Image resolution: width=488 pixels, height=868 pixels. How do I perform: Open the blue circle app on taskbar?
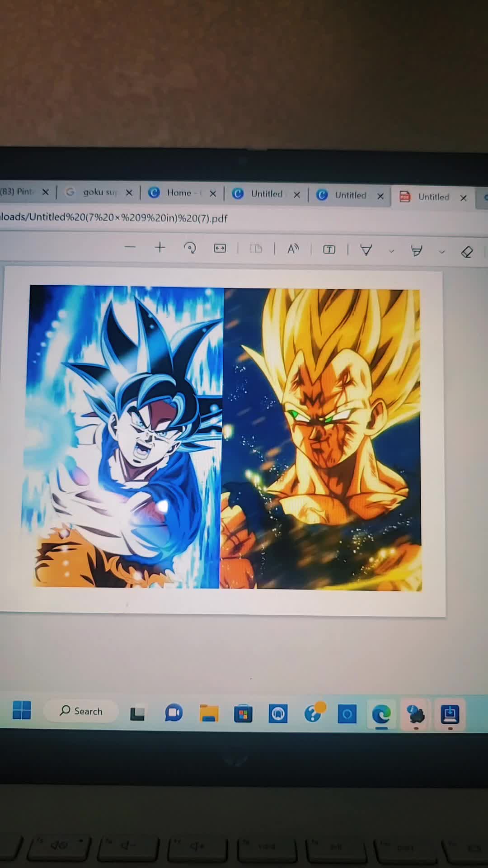tap(347, 714)
